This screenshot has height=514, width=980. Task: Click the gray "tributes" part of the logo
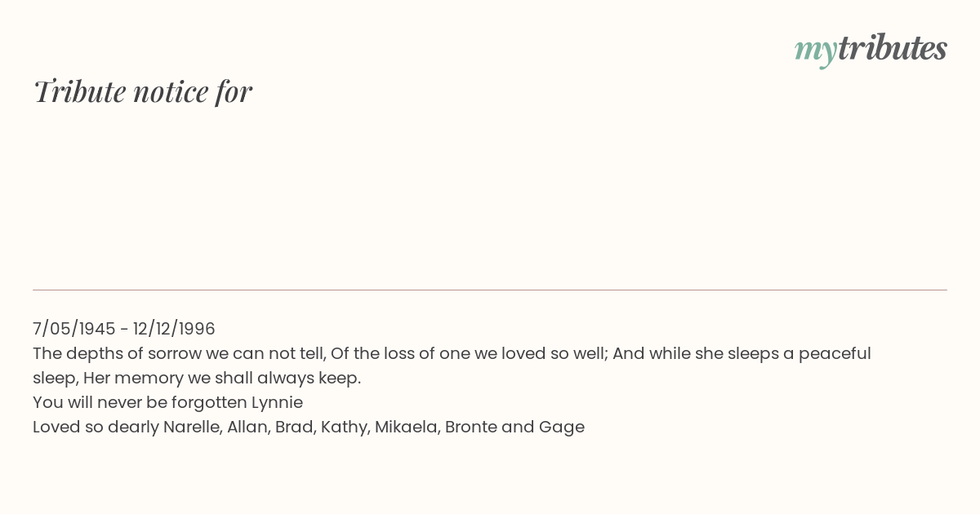(893, 48)
